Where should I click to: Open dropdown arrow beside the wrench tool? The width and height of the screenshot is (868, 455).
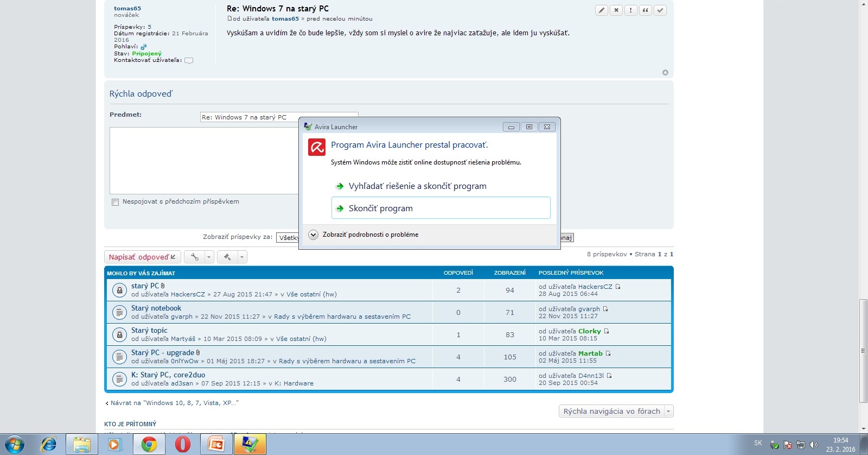tap(209, 257)
